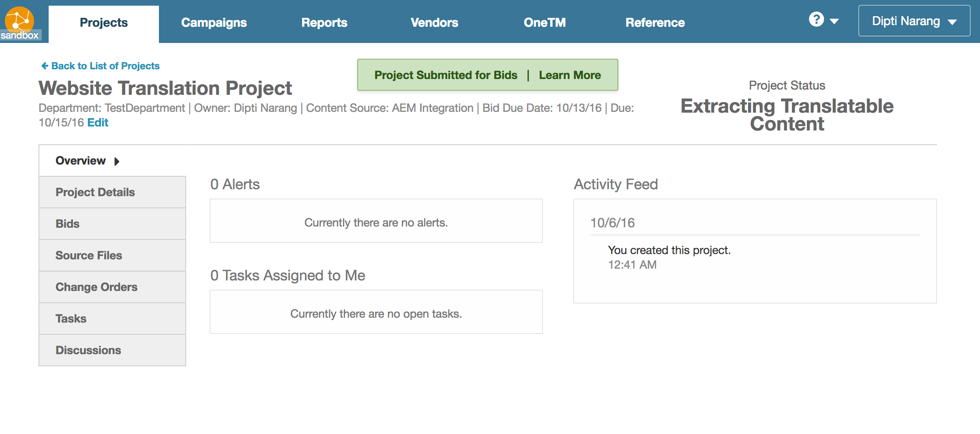Switch to the Projects tab
Image resolution: width=980 pixels, height=434 pixels.
click(x=104, y=23)
